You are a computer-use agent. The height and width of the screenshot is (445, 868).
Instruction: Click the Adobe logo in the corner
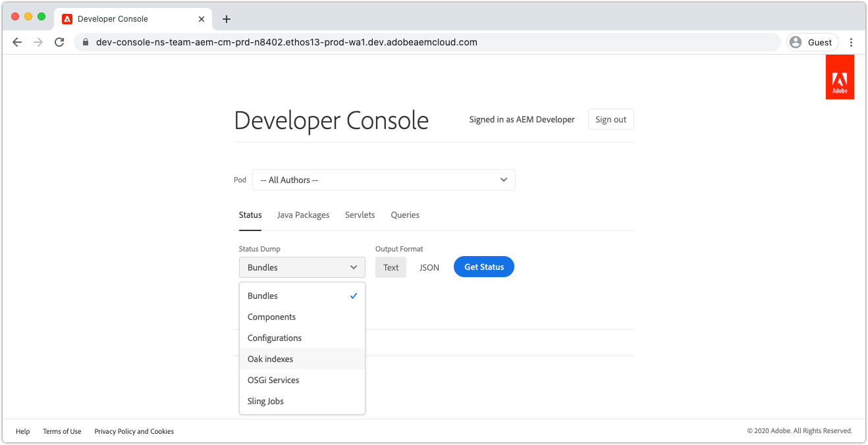point(840,77)
